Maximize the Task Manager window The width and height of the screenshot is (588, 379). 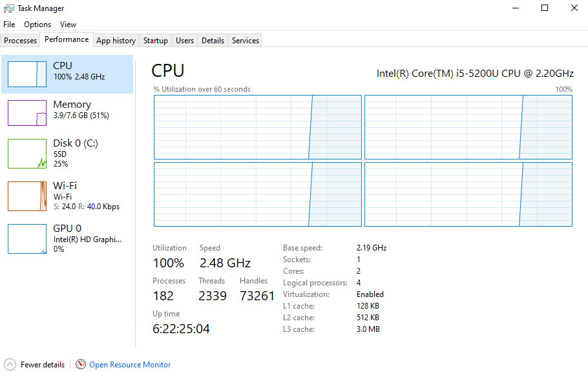545,8
